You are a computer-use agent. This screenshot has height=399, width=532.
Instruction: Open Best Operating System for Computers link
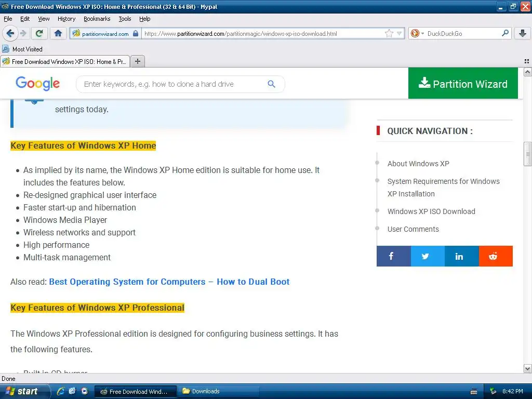tap(169, 282)
